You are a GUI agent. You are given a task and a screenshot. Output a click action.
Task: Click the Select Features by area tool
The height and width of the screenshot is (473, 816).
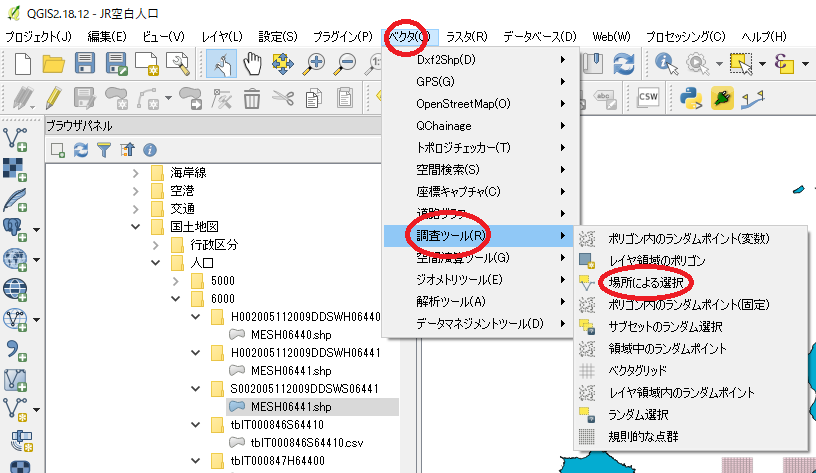pyautogui.click(x=742, y=63)
